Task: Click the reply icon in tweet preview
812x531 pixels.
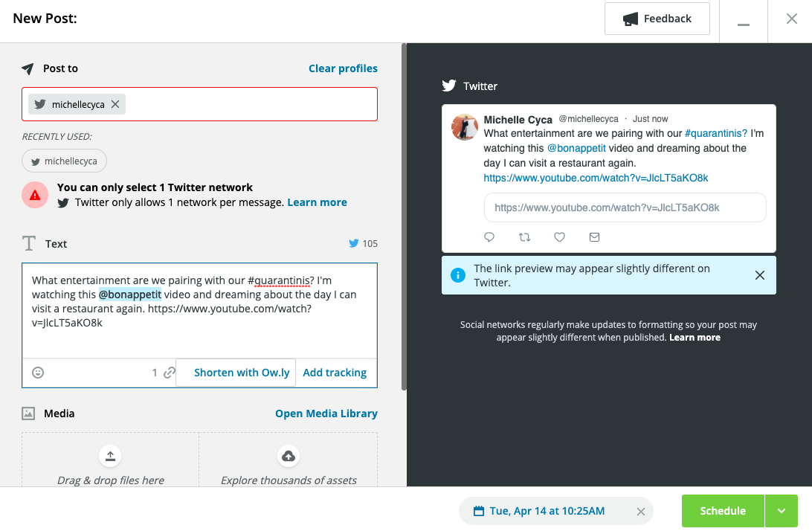Action: (x=489, y=237)
